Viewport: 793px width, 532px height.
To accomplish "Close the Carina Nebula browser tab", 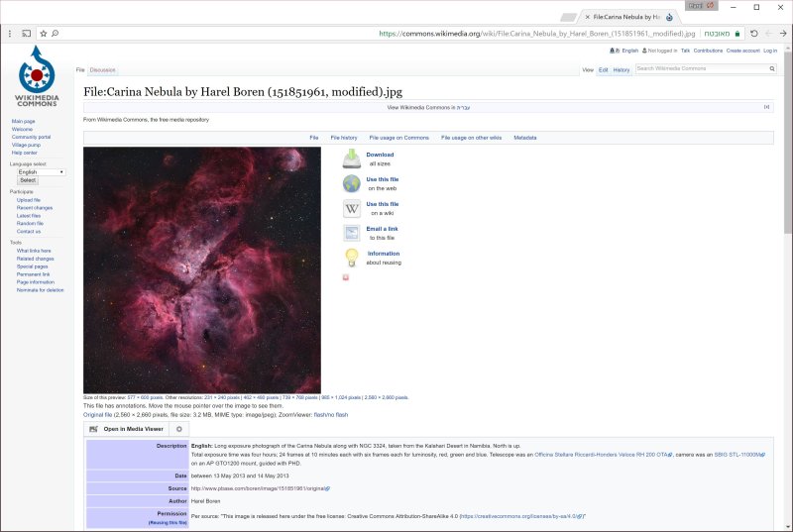I will coord(587,17).
